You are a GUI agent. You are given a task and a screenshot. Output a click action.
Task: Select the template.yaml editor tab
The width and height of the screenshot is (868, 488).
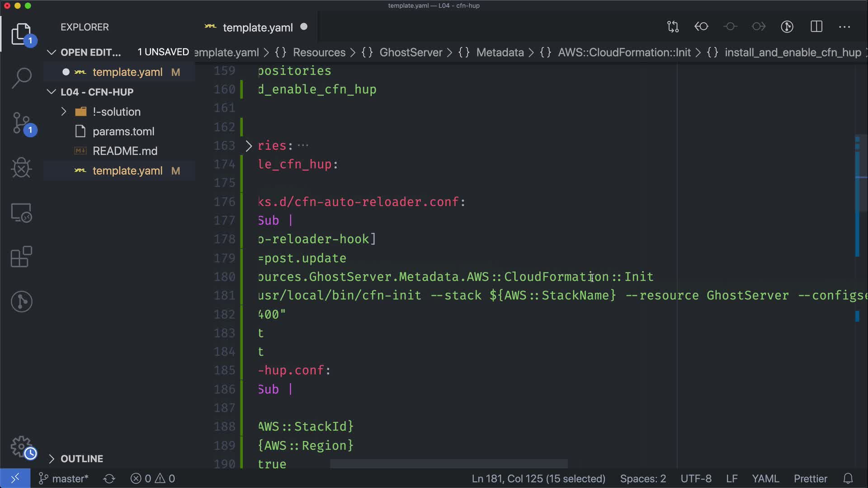click(258, 28)
